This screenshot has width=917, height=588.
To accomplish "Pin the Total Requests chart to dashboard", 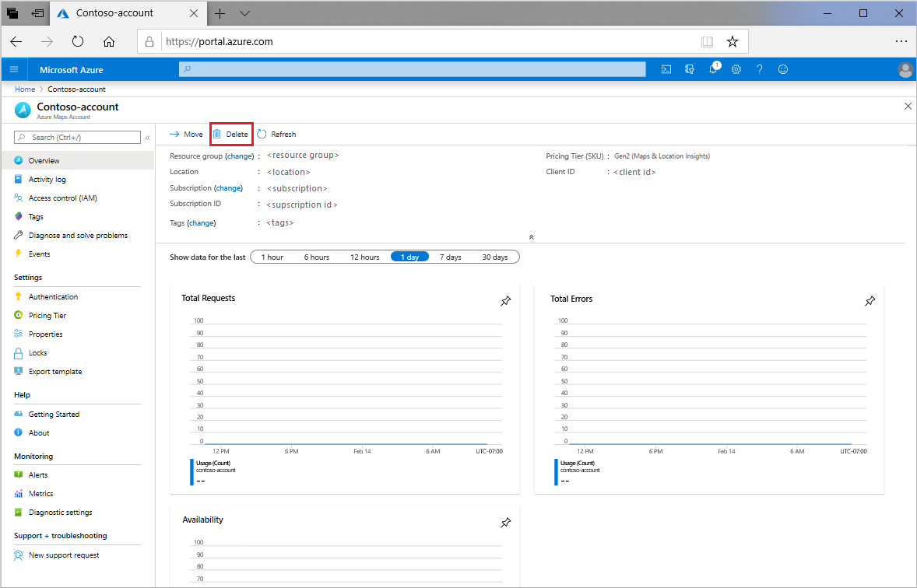I will click(x=505, y=299).
